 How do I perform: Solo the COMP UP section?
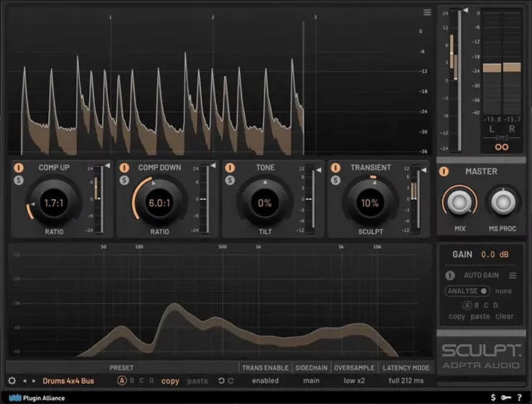click(18, 180)
